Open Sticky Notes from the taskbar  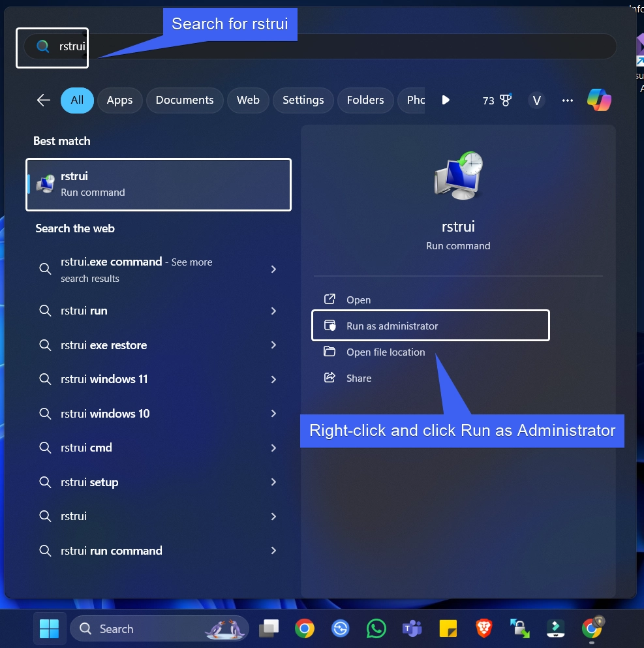pyautogui.click(x=448, y=628)
